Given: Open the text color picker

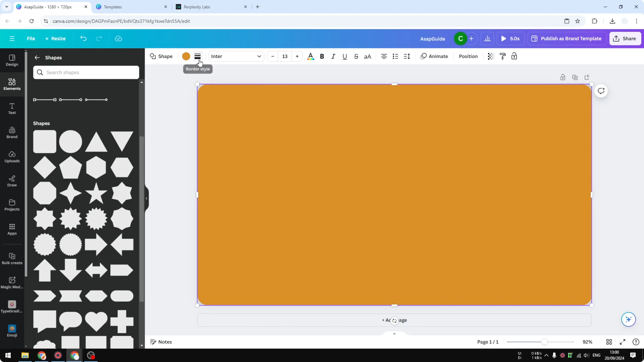Looking at the screenshot, I should (310, 56).
